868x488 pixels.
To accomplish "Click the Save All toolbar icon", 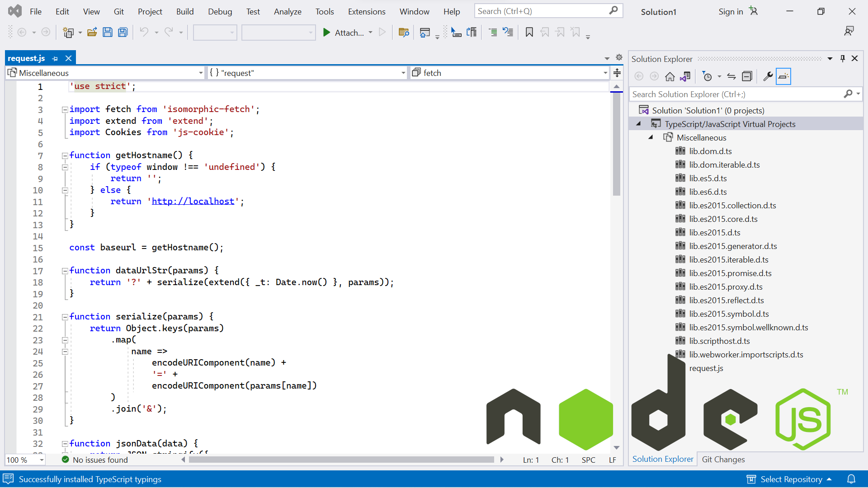I will (123, 33).
